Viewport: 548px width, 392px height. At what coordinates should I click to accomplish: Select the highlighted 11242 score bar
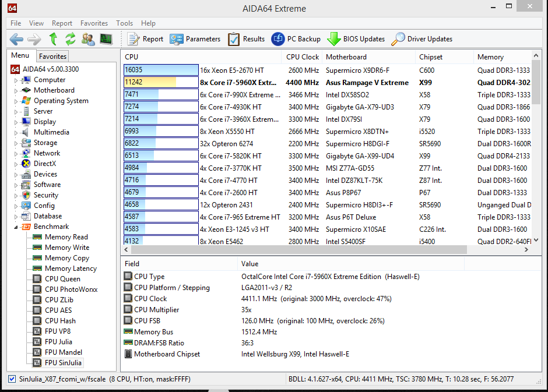pos(161,82)
